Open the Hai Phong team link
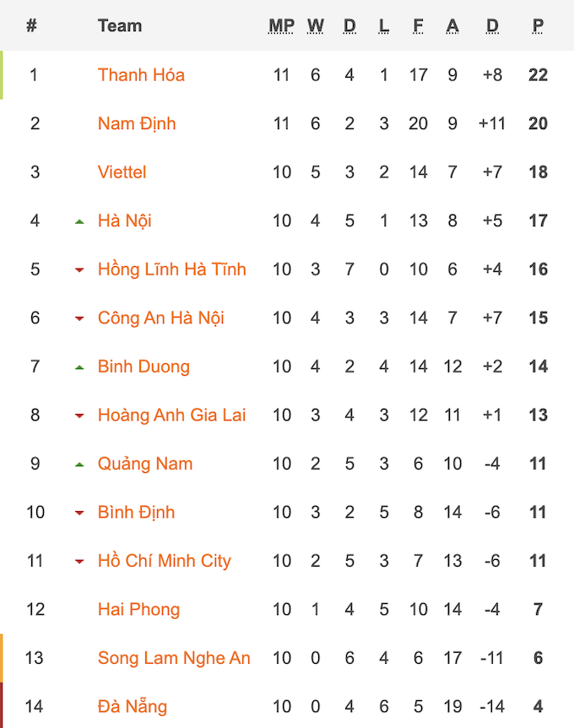This screenshot has height=728, width=574. (x=138, y=609)
